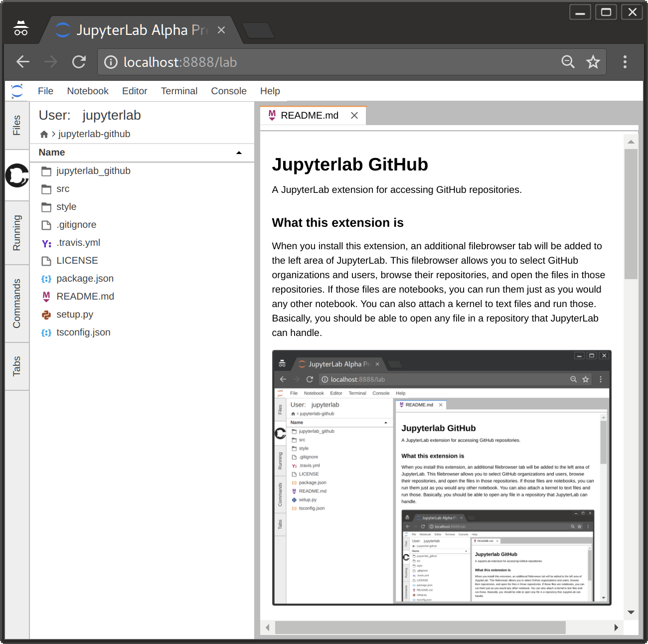Open the Help menu
The width and height of the screenshot is (648, 644).
tap(270, 91)
